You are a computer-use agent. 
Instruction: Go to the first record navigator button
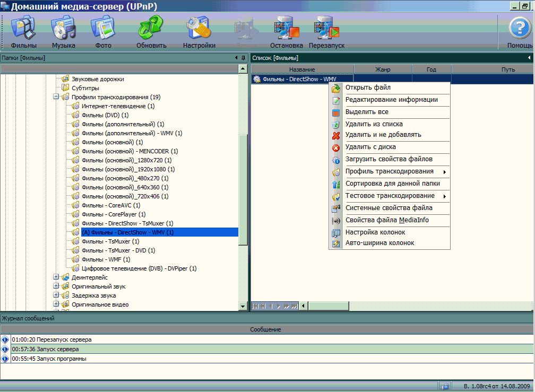(255, 306)
